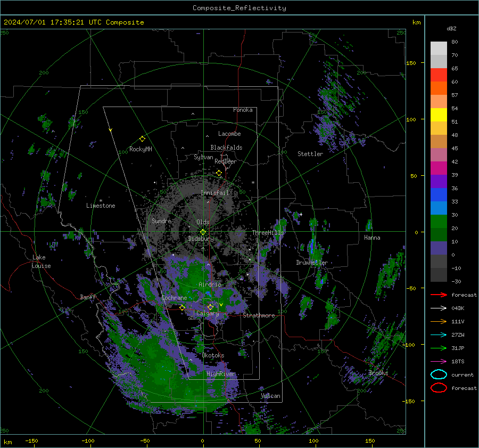Click the Cochrane city label
Image resolution: width=479 pixels, height=448 pixels.
pyautogui.click(x=174, y=298)
